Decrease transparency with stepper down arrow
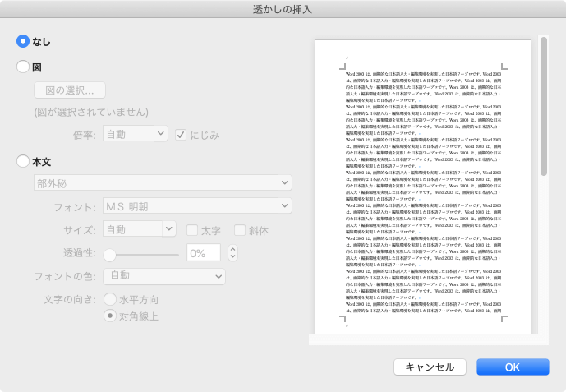566x392 pixels. 232,256
